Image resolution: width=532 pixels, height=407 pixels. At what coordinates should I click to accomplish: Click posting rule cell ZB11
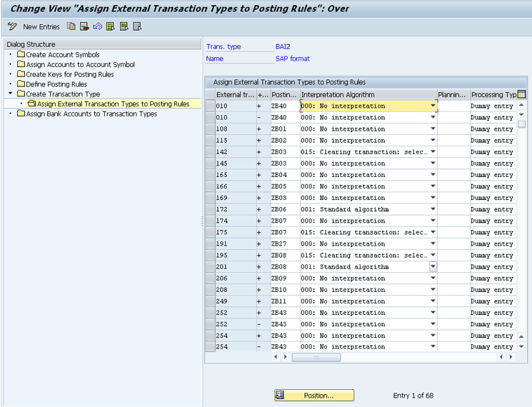(x=286, y=301)
